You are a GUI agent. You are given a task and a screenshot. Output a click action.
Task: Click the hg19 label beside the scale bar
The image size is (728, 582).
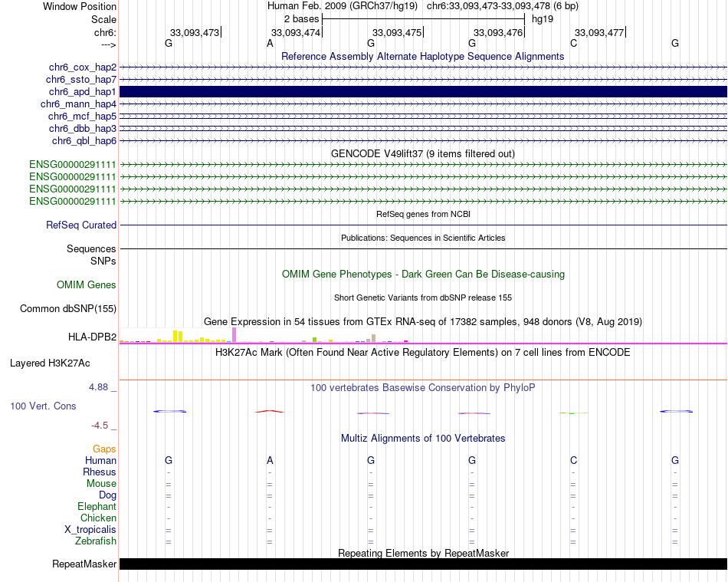[x=543, y=19]
